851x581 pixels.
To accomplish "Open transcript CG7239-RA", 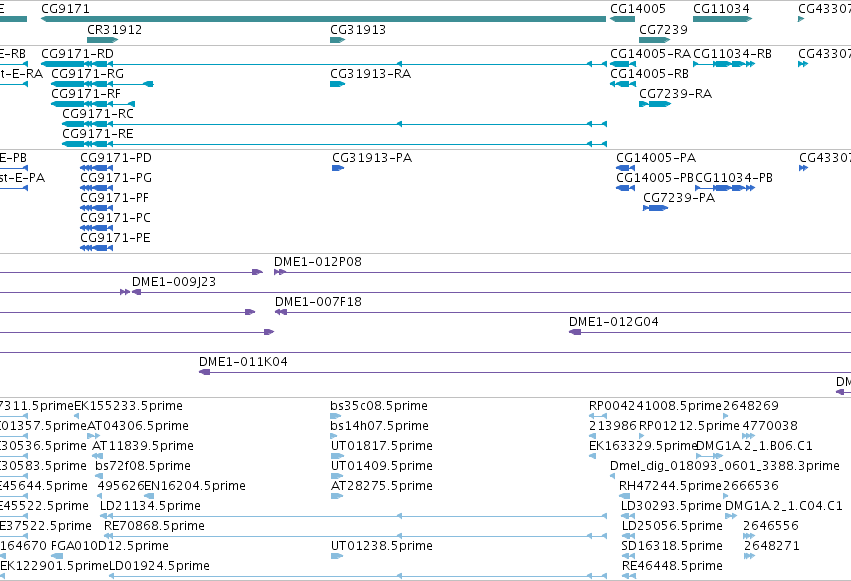I will 655,104.
